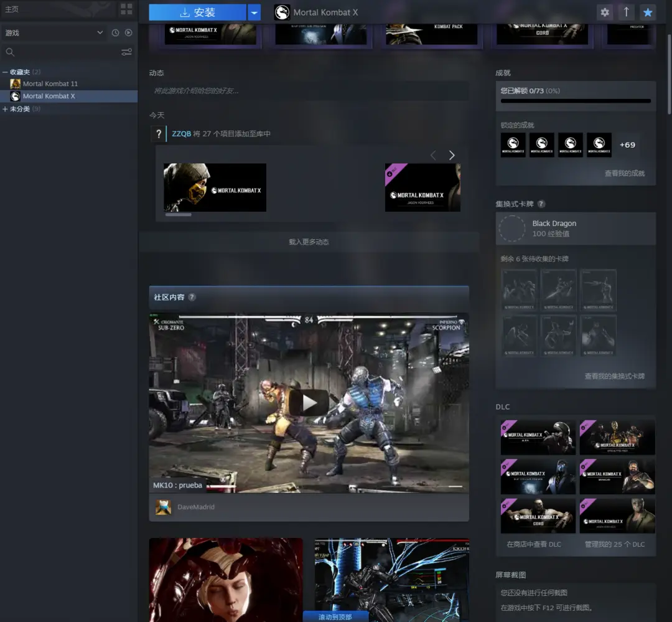Open the gear settings icon for Mortal Kombat X
The width and height of the screenshot is (672, 622).
pos(605,12)
